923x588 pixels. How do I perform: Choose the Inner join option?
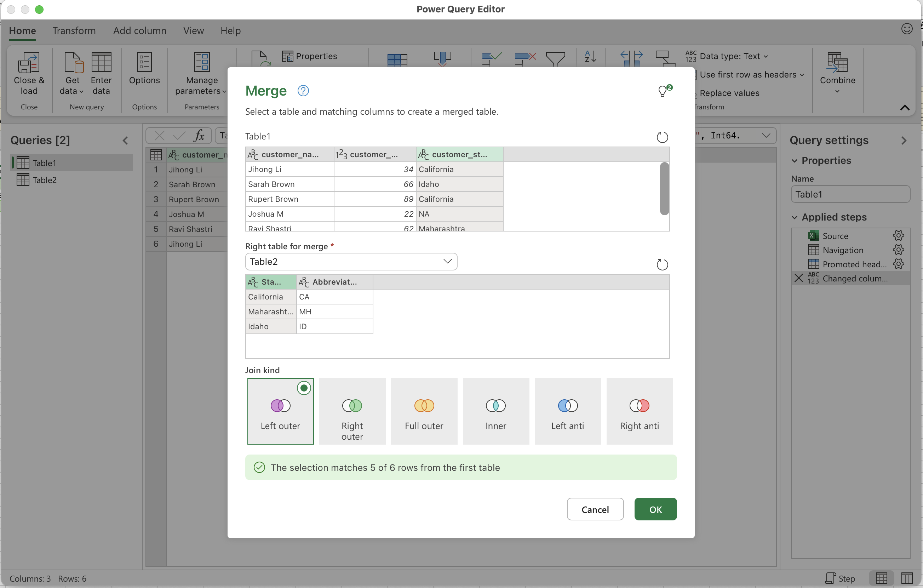pos(495,411)
